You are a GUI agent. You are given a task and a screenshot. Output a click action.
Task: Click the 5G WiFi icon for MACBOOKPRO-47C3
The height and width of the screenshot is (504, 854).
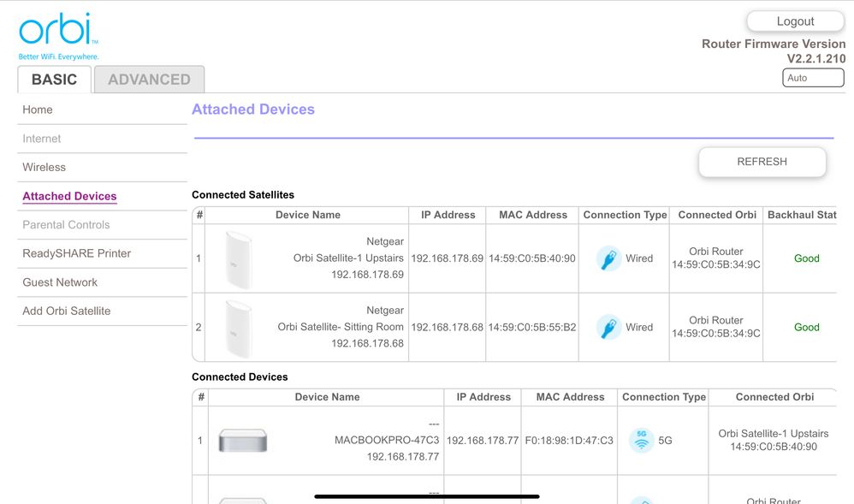(x=641, y=440)
